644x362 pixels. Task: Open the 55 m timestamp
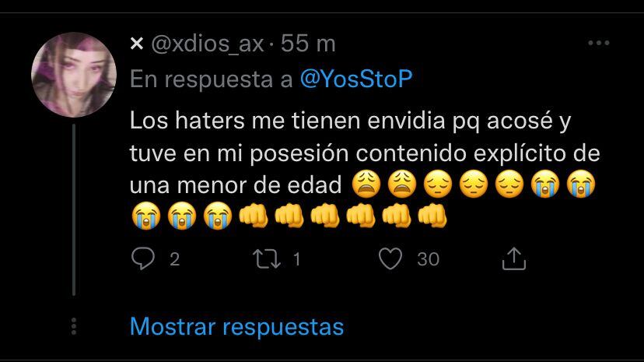pyautogui.click(x=308, y=43)
